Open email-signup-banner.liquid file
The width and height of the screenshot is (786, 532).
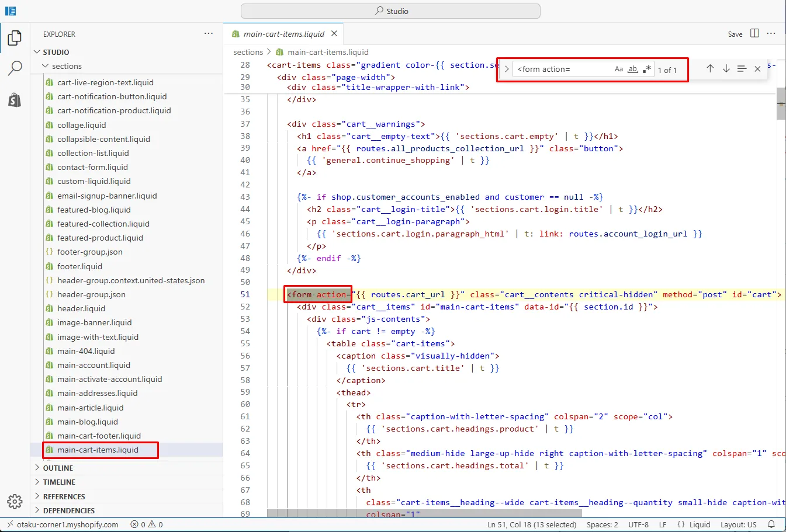(107, 196)
